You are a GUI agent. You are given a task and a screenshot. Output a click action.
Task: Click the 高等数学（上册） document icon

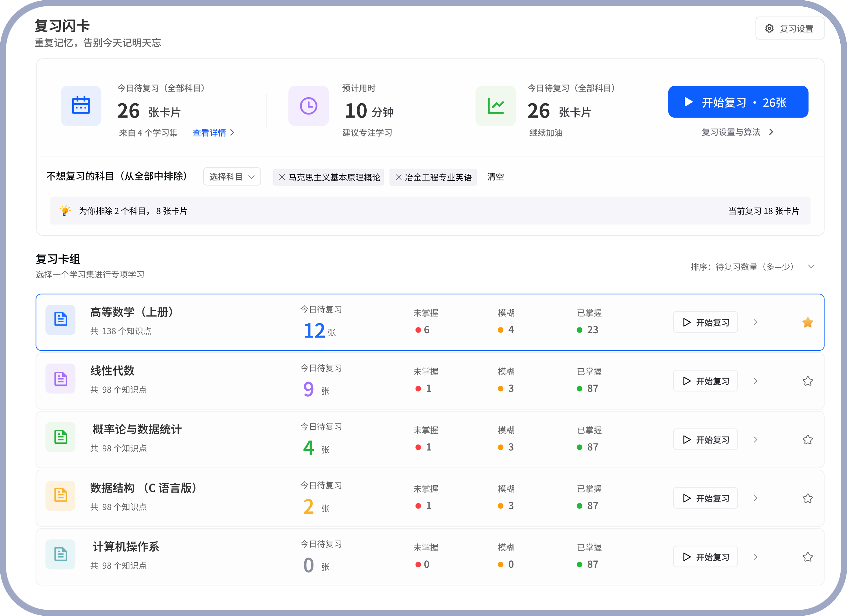click(60, 320)
